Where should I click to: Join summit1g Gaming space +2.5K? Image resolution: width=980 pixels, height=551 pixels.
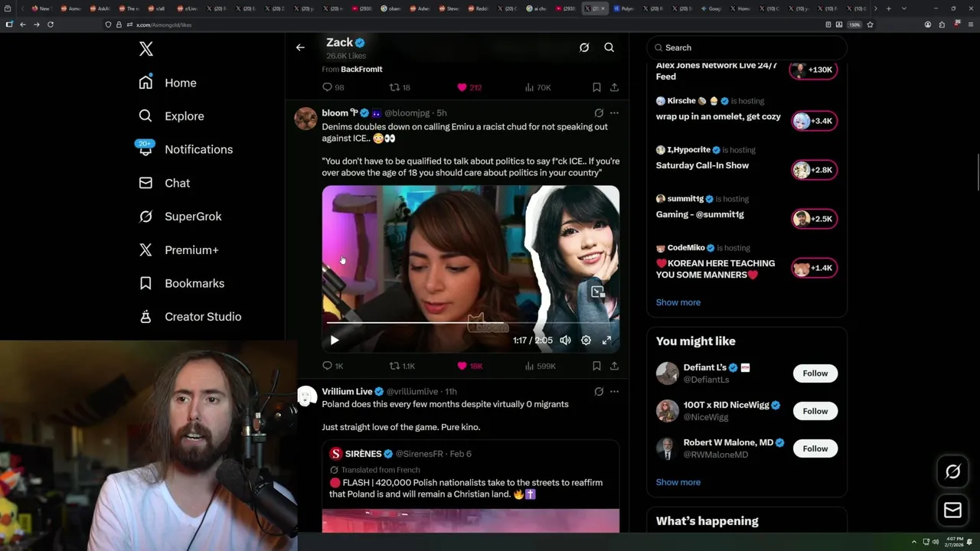pyautogui.click(x=814, y=219)
